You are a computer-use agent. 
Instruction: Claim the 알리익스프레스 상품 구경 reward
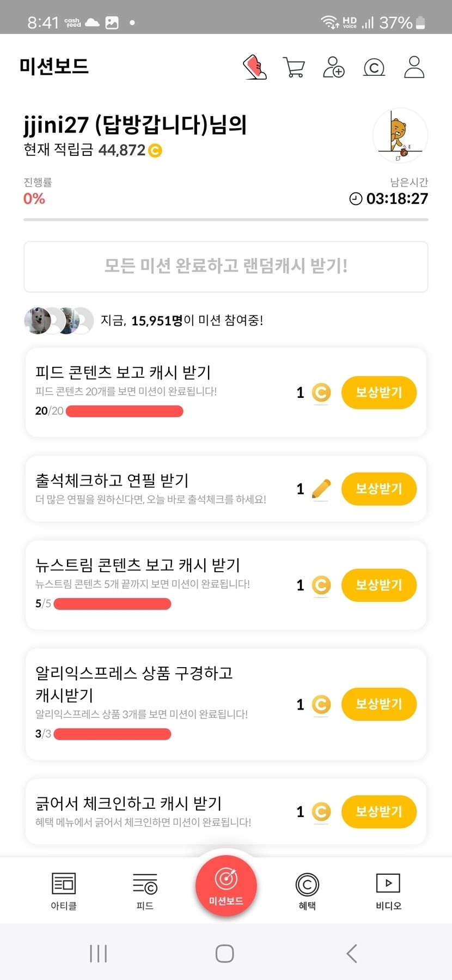pyautogui.click(x=378, y=704)
